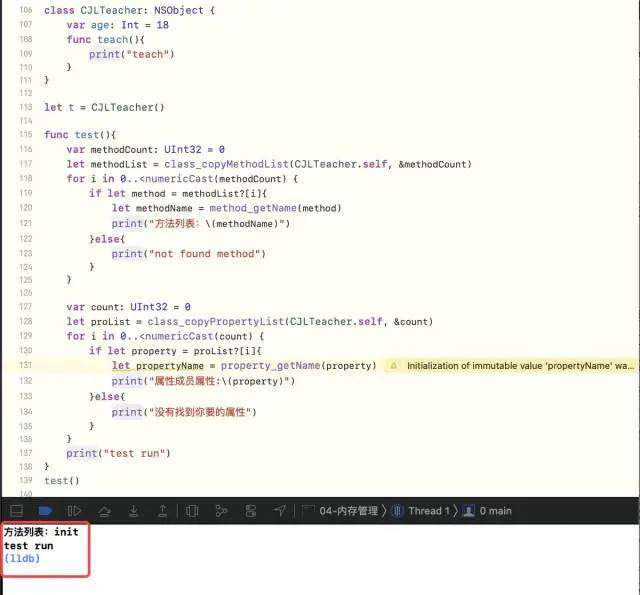The image size is (640, 595).
Task: Click print("teach") statement
Action: (131, 54)
